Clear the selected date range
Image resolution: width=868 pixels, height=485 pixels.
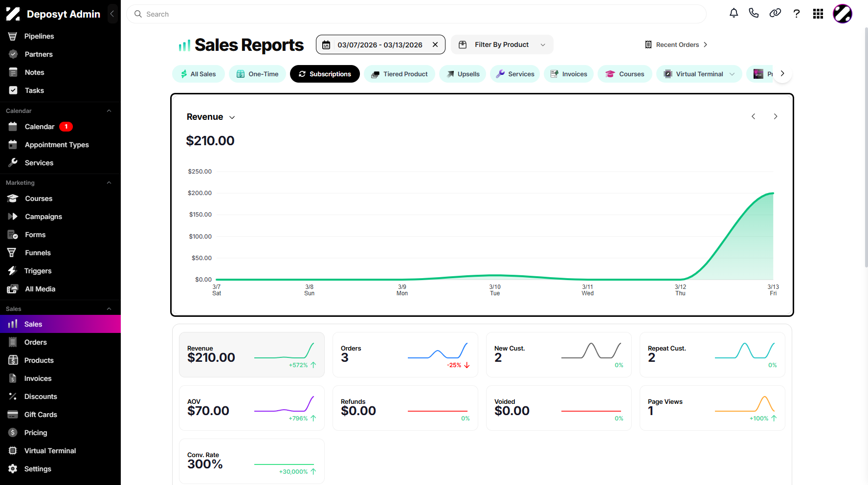pyautogui.click(x=435, y=44)
